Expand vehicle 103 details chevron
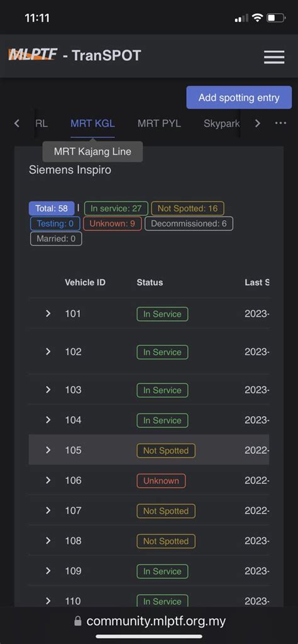Viewport: 298px width, 644px height. coord(48,390)
